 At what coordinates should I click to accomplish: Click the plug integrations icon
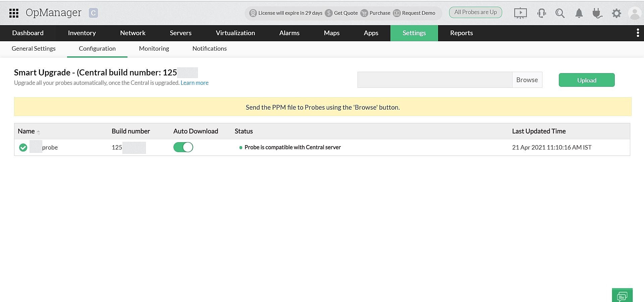click(597, 13)
